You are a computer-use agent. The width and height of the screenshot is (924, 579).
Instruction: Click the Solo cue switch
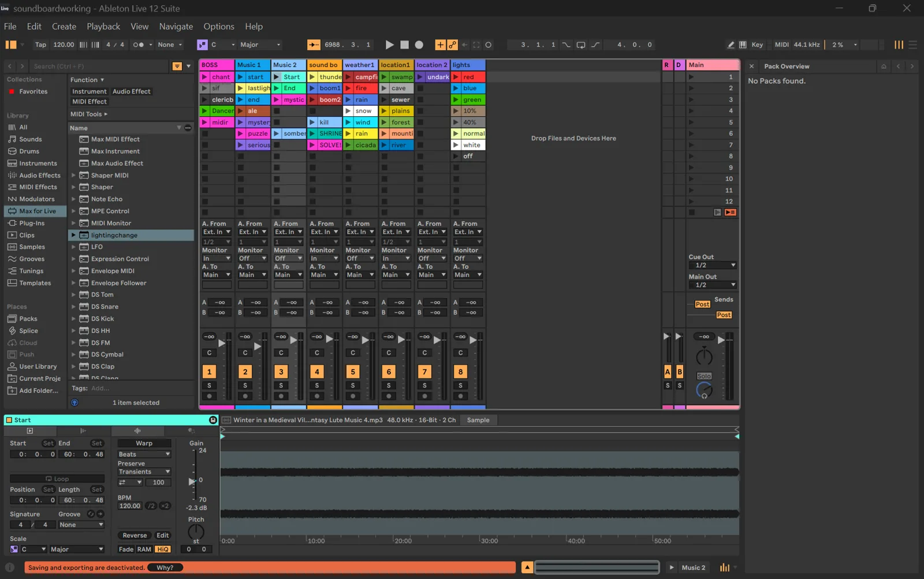click(704, 376)
